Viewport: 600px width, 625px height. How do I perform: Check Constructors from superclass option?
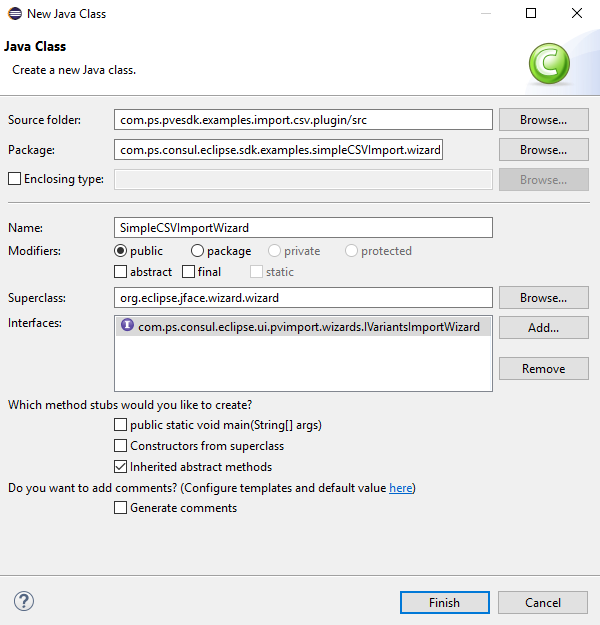point(121,446)
